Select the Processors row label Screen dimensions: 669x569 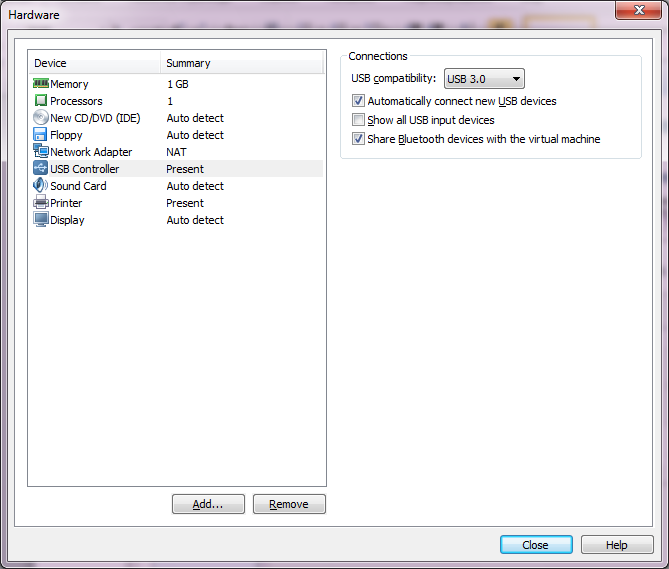pos(76,101)
